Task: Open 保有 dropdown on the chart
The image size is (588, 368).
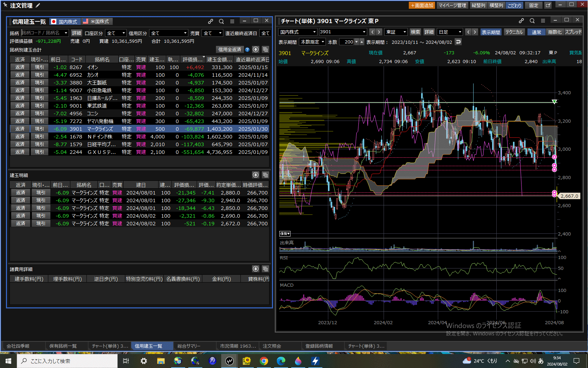Action: (x=285, y=233)
